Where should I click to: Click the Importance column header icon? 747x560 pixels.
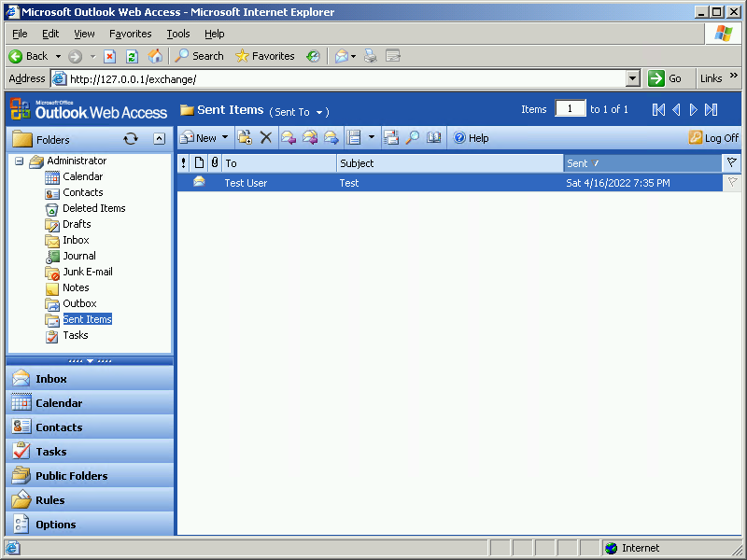(183, 163)
